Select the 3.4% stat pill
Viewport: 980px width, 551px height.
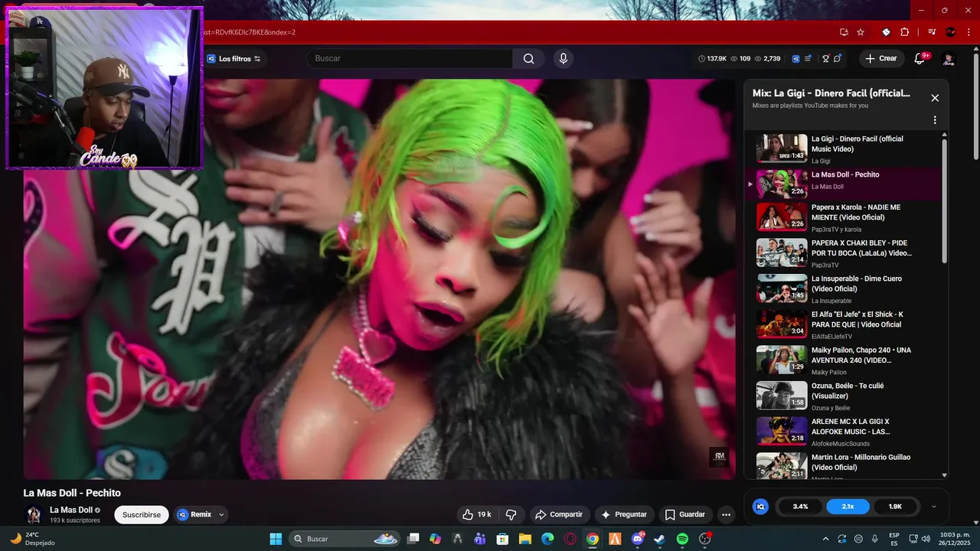pyautogui.click(x=800, y=507)
